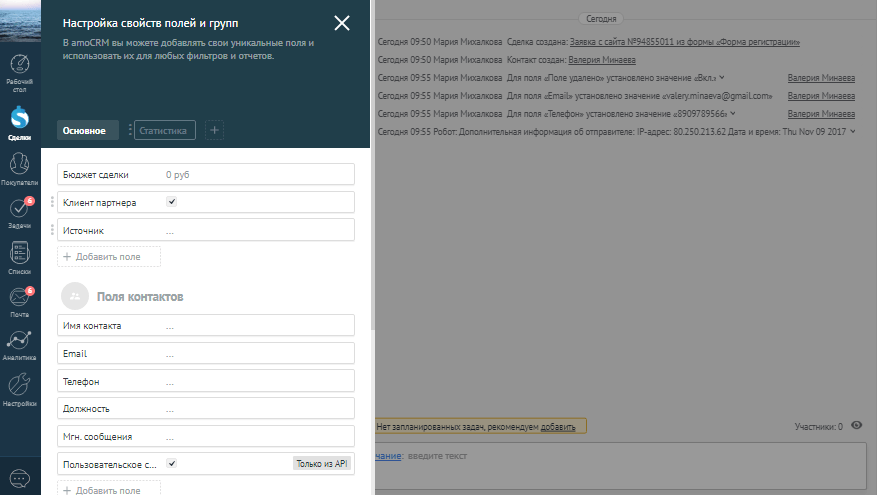This screenshot has width=877, height=495.
Task: Open the Почта mail icon
Action: coord(20,298)
